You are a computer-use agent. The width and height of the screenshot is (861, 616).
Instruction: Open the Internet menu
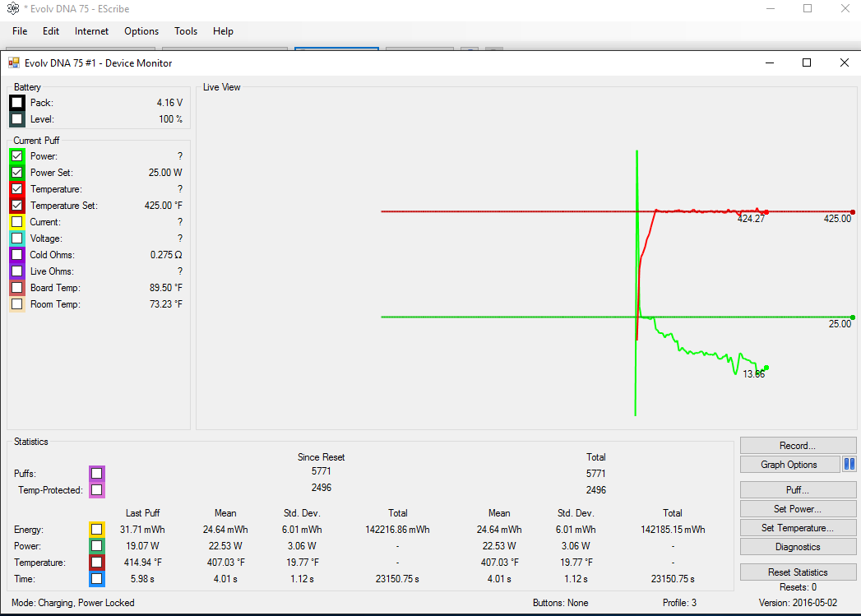click(91, 31)
